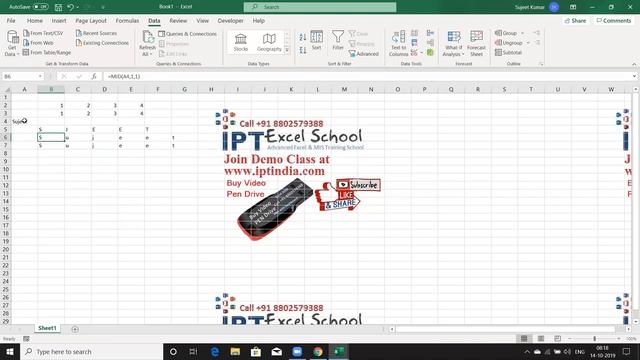
Task: Open Microsoft Edge from the taskbar
Action: coord(215,351)
